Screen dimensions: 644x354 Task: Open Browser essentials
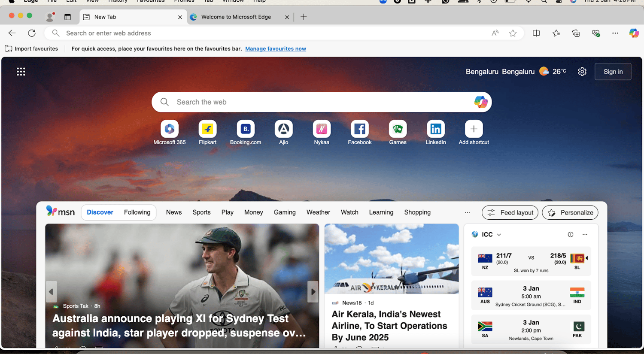click(596, 33)
